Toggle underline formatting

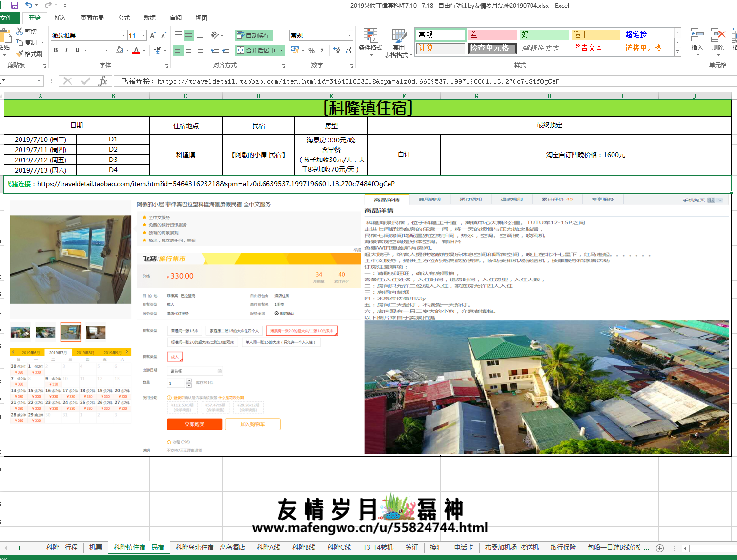(x=77, y=50)
